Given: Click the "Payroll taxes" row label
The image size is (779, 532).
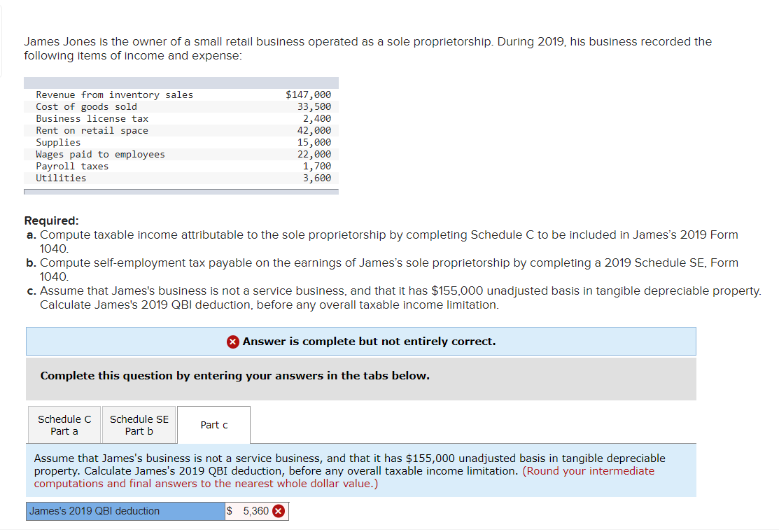Looking at the screenshot, I should [72, 167].
